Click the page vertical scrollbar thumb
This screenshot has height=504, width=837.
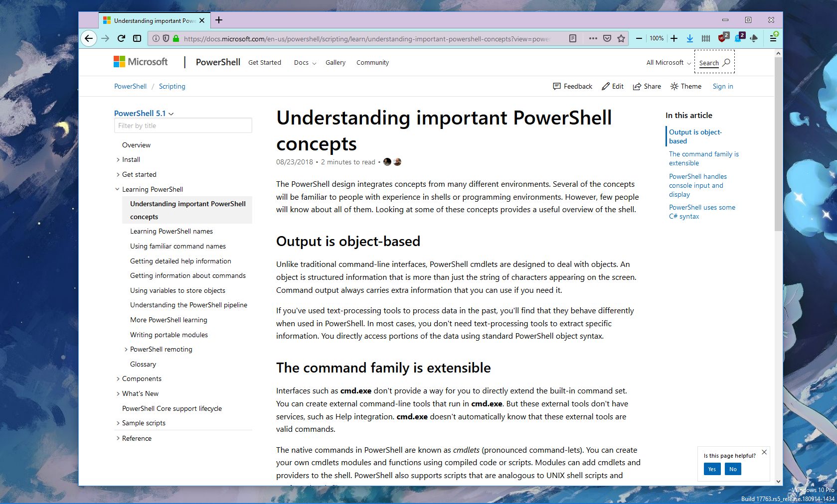(778, 144)
